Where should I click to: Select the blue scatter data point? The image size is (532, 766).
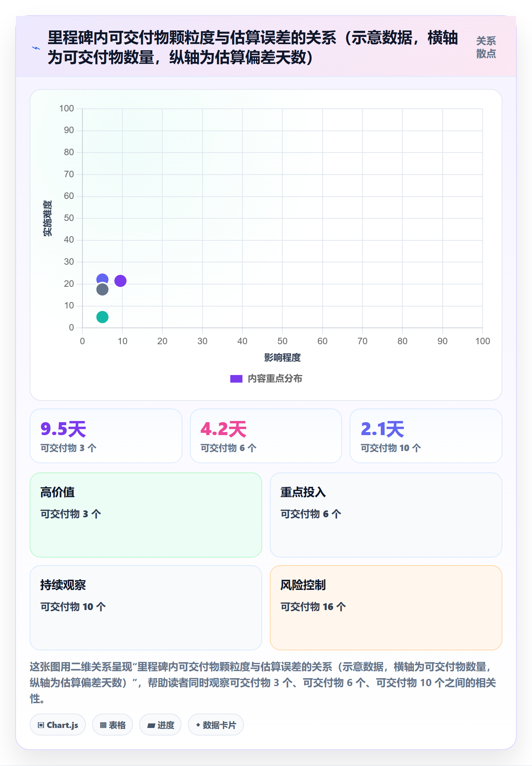point(102,279)
